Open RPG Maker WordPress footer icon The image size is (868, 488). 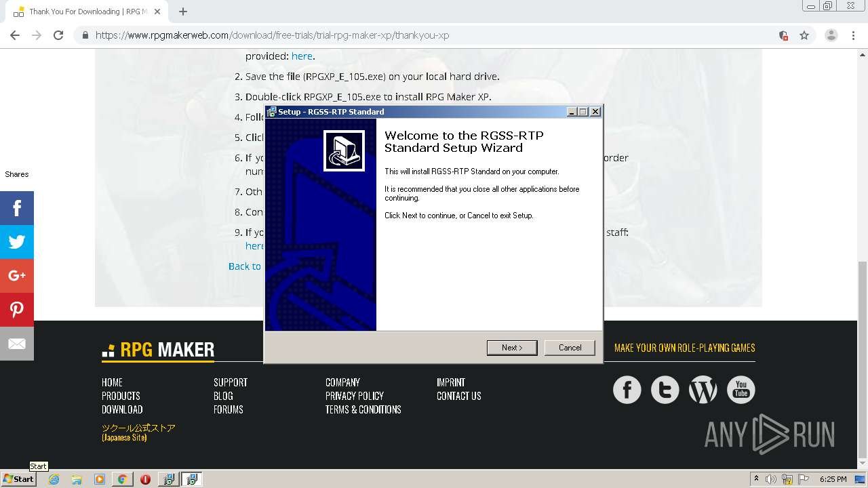703,390
